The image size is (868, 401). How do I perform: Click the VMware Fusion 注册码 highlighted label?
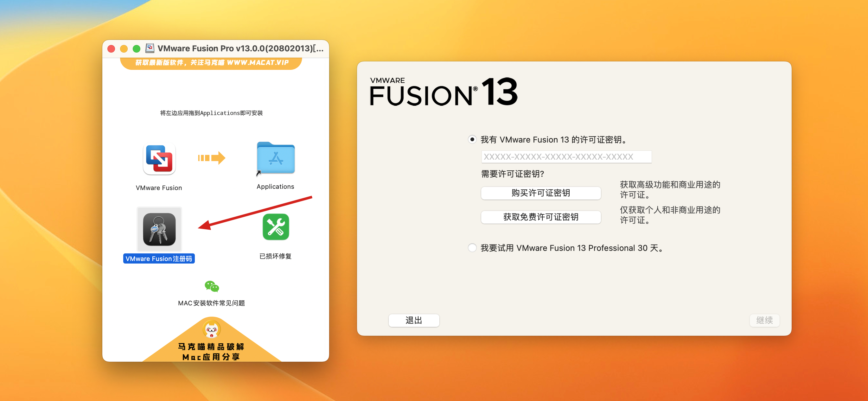(x=159, y=258)
